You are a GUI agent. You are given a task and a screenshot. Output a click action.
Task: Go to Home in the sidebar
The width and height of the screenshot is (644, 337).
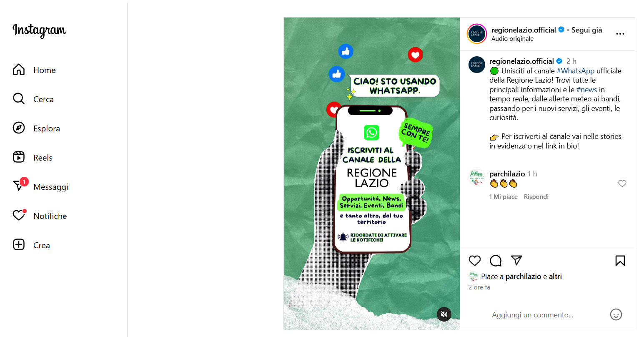click(34, 70)
